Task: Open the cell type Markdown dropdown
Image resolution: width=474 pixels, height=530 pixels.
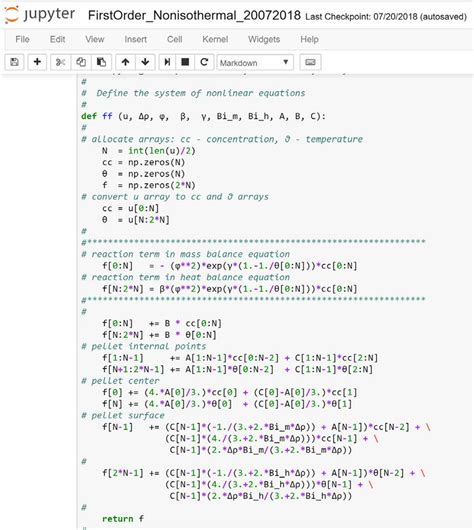Action: pos(255,63)
